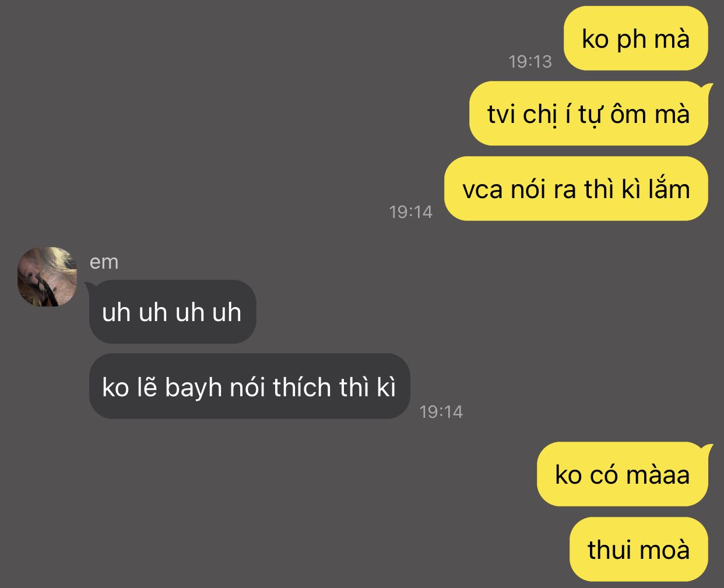
Task: Tap the "thui moà" message bubble
Action: pos(639,549)
